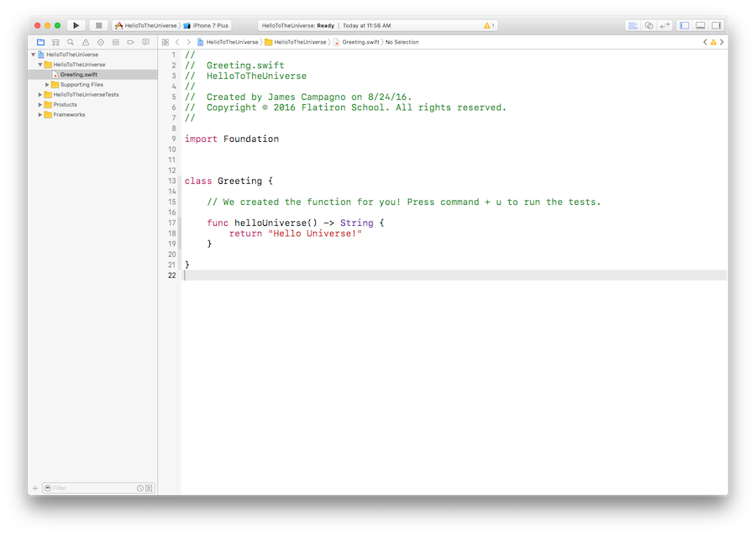Toggle the Navigator panel visibility
This screenshot has width=756, height=535.
[683, 25]
